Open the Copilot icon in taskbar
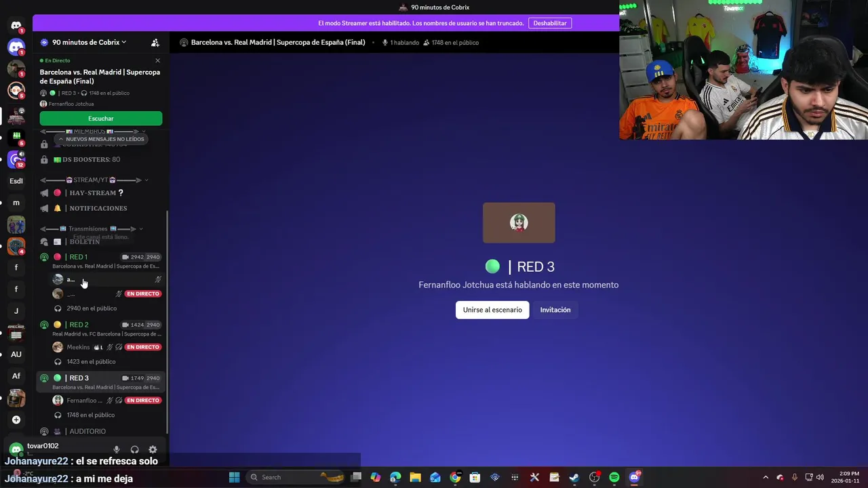The image size is (868, 488). click(x=376, y=477)
